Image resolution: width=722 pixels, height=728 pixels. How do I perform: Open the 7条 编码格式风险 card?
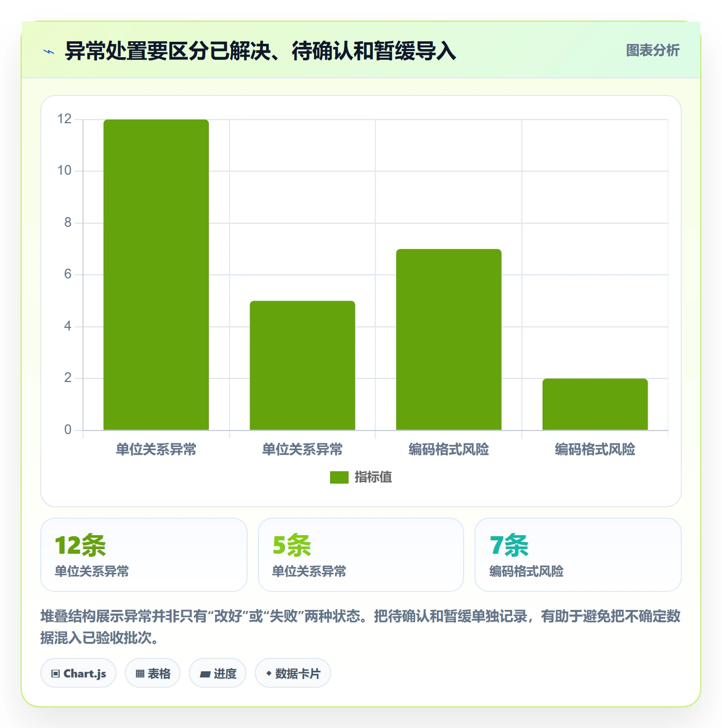coord(578,555)
